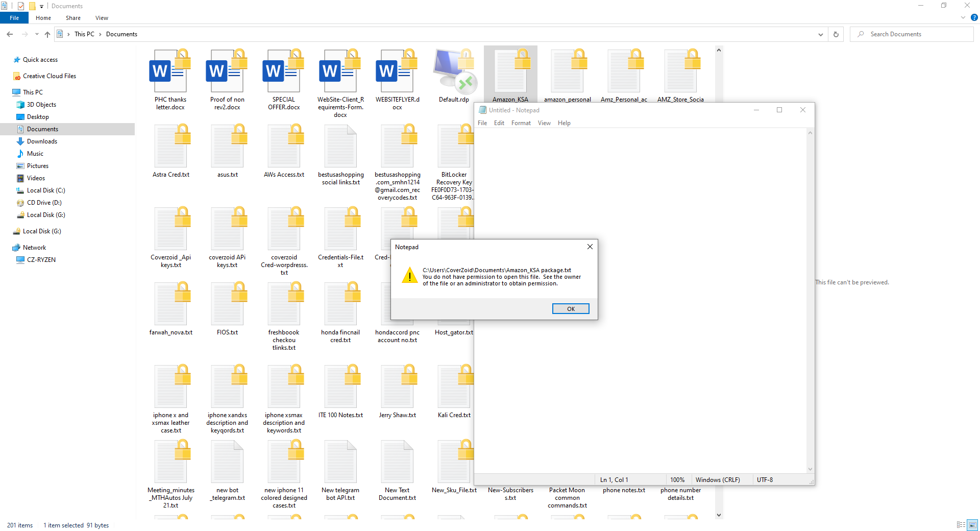Select the new bot _telegram.txt file
This screenshot has height=531, width=980.
pyautogui.click(x=227, y=470)
